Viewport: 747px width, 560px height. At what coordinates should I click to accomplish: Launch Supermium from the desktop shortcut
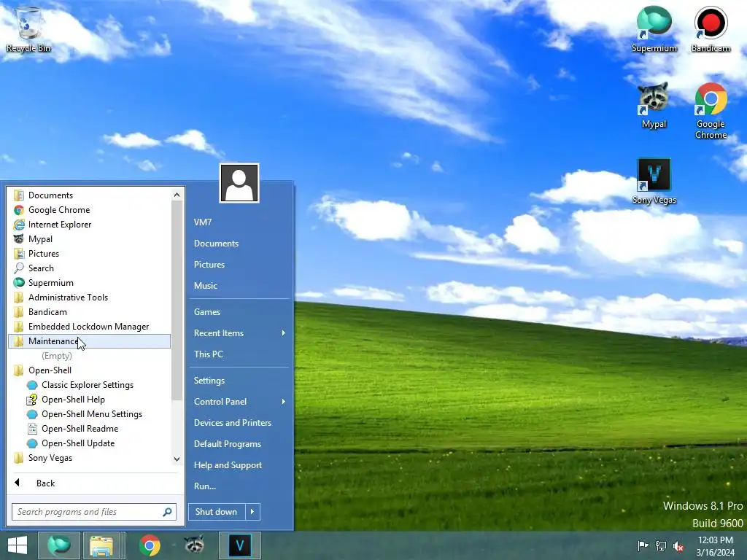coord(654,29)
